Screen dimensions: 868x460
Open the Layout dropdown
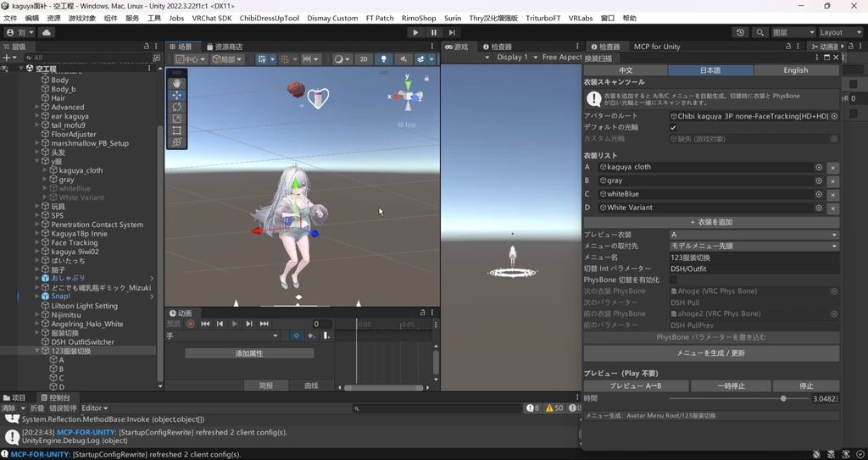point(840,33)
